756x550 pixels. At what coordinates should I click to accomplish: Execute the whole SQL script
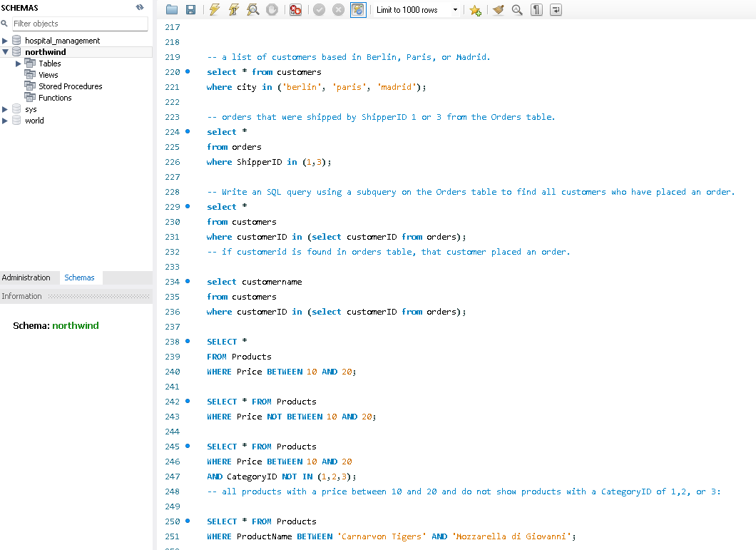215,10
